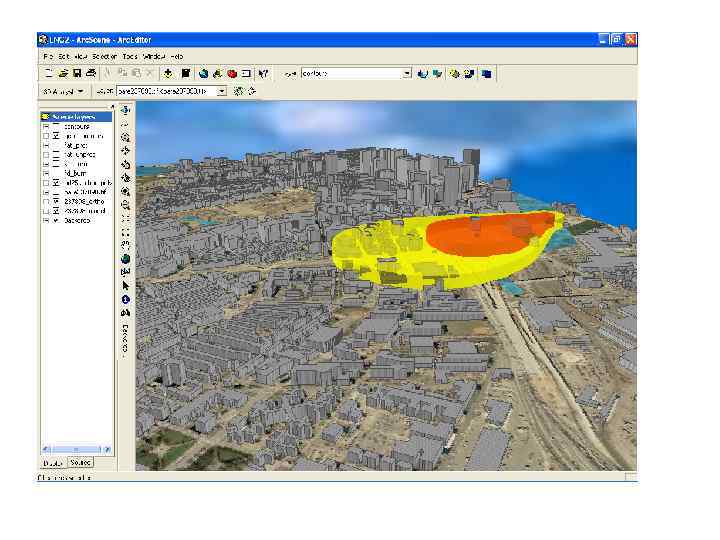Open the 3D Analyst dropdown menu
This screenshot has height=540, width=720.
[x=63, y=91]
